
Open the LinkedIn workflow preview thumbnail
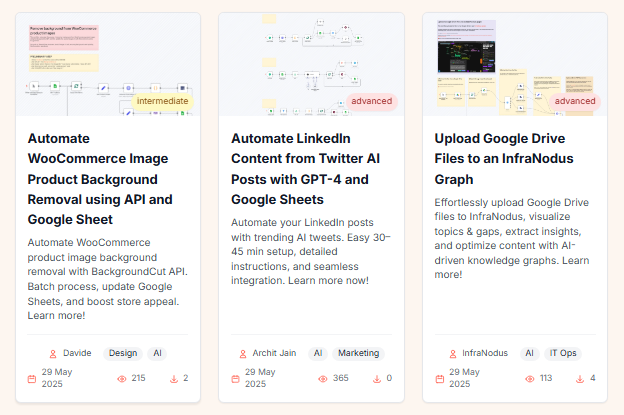pyautogui.click(x=312, y=64)
